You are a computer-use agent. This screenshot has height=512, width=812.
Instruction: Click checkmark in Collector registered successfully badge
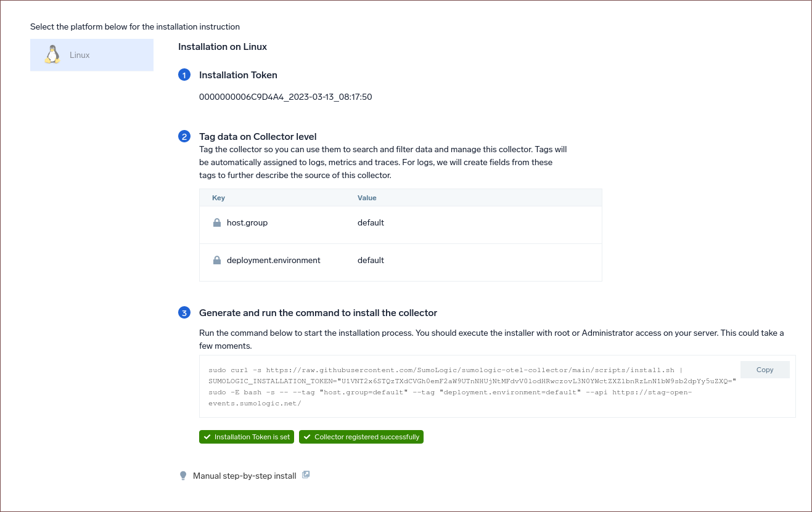tap(306, 437)
